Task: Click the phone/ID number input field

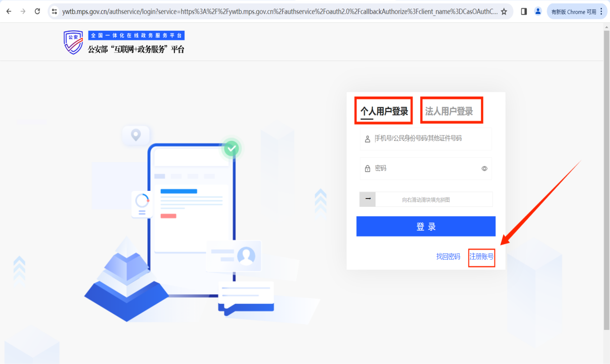Action: [x=426, y=139]
